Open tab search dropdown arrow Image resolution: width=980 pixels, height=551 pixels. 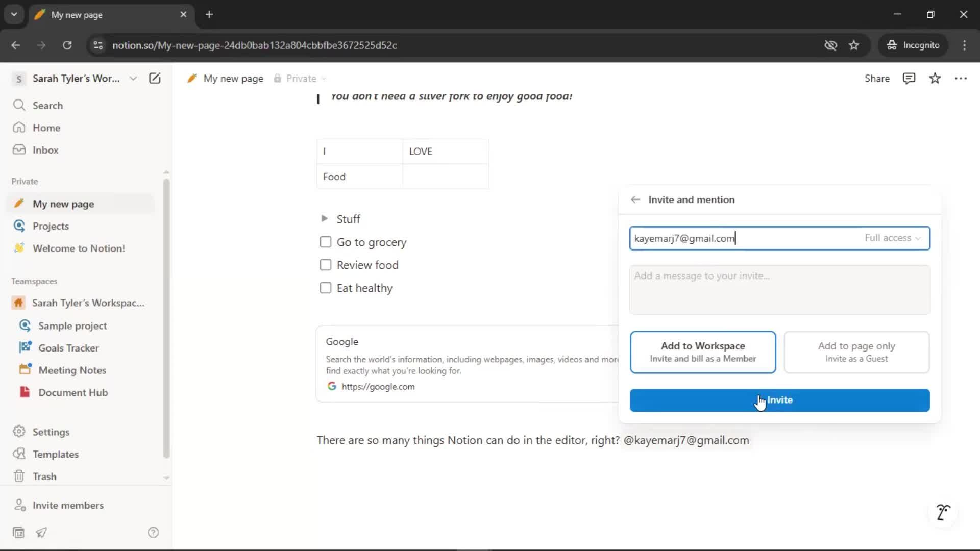click(x=14, y=15)
